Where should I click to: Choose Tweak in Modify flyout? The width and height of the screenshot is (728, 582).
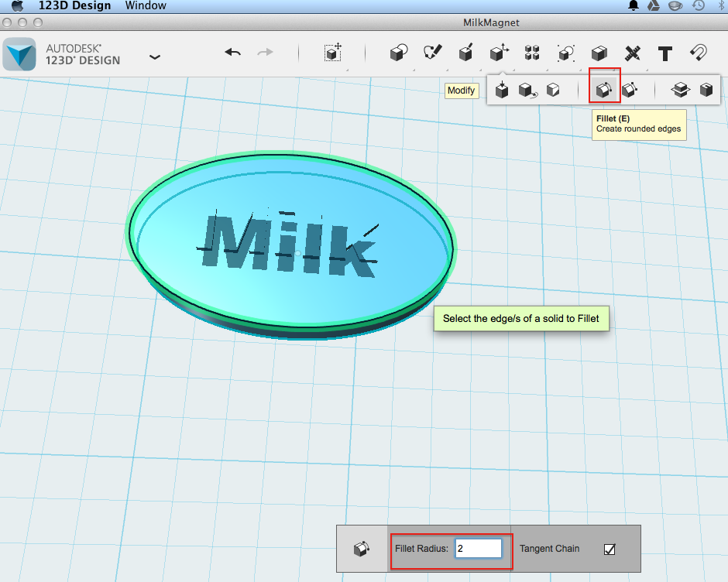[527, 90]
